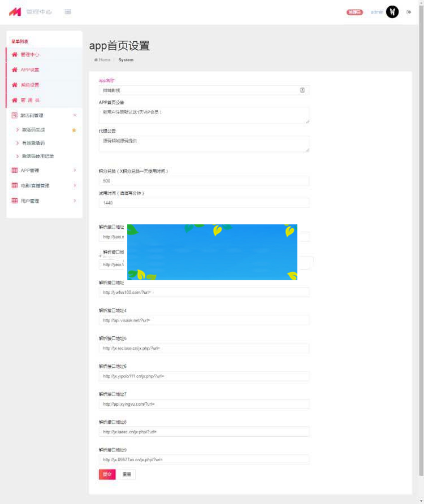This screenshot has height=504, width=424.
Task: Click the 重置 reset button
Action: pos(127,474)
